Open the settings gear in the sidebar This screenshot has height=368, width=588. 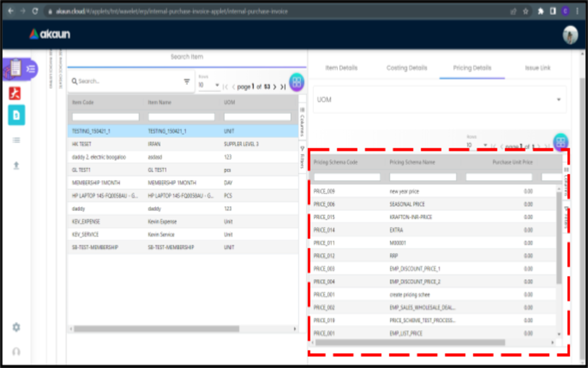16,327
